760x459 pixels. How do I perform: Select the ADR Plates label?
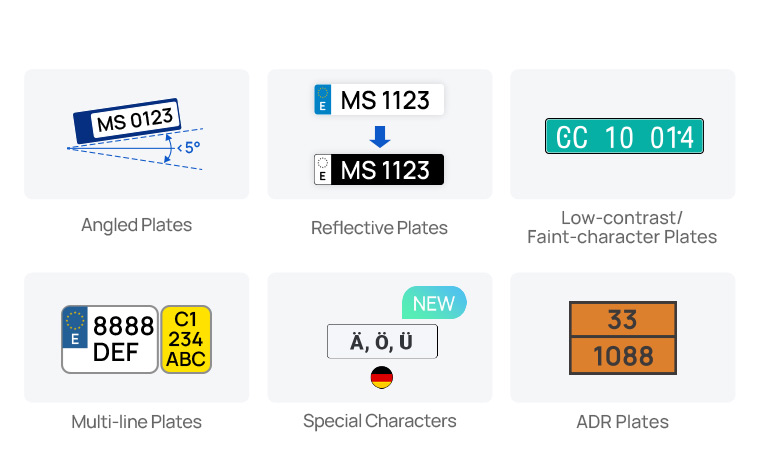tap(622, 422)
